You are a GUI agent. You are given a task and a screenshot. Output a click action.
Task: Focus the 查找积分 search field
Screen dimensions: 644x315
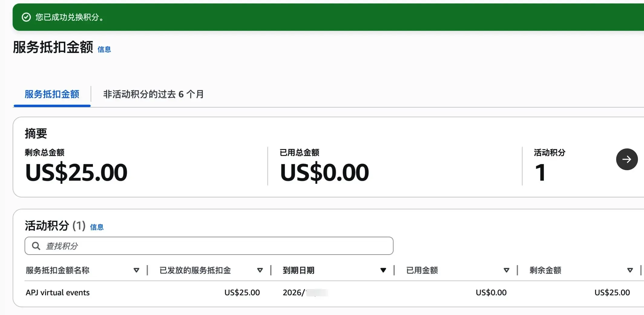click(x=212, y=246)
